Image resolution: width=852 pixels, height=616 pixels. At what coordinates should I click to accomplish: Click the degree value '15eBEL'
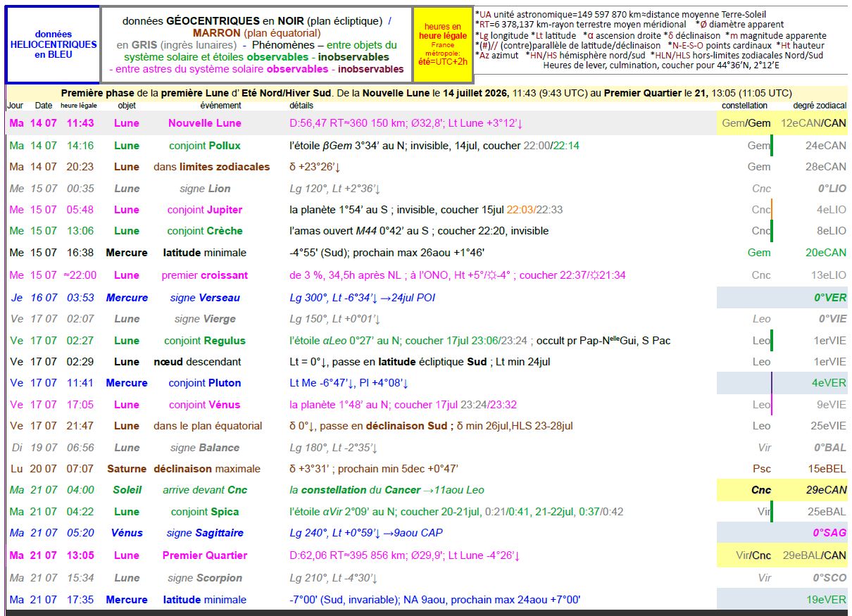point(827,469)
